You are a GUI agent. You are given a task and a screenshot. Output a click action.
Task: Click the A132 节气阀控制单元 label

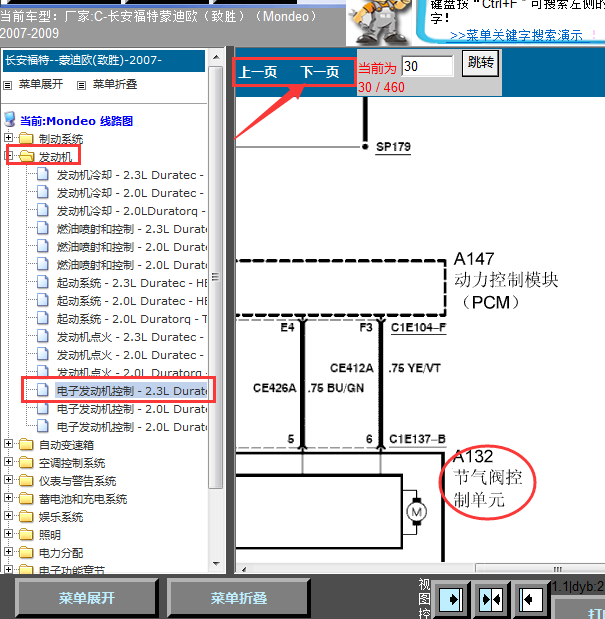coord(487,478)
